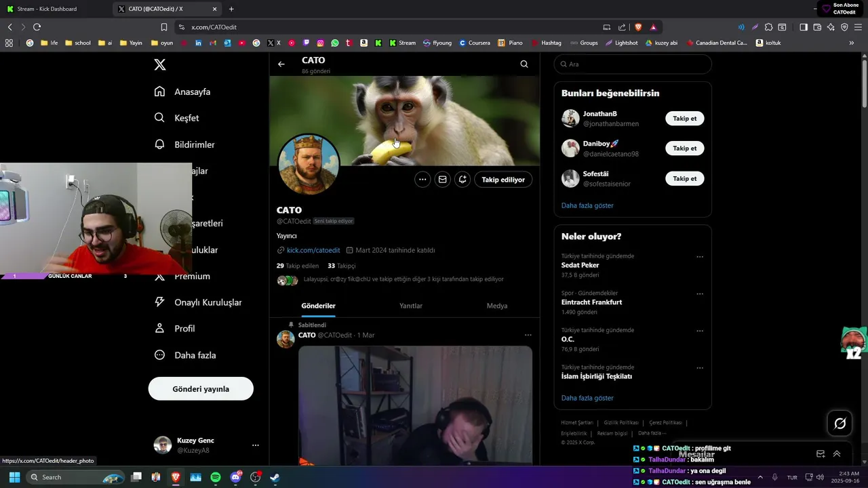The image size is (868, 488).
Task: Open Discord from the taskbar
Action: click(235, 477)
